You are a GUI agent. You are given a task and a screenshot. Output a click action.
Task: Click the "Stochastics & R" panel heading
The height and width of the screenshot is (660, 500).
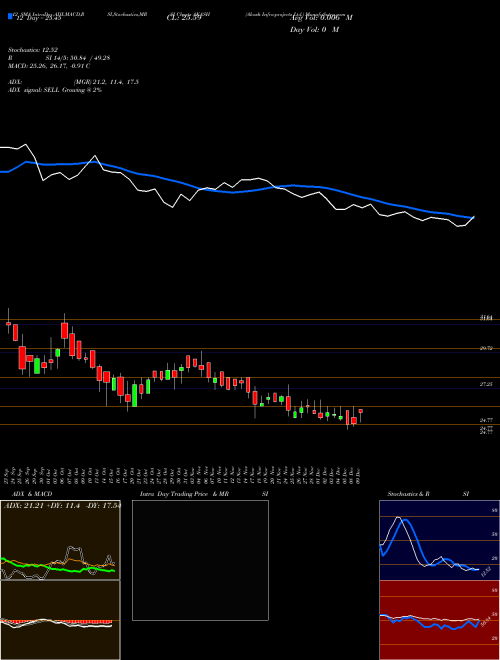pos(409,494)
